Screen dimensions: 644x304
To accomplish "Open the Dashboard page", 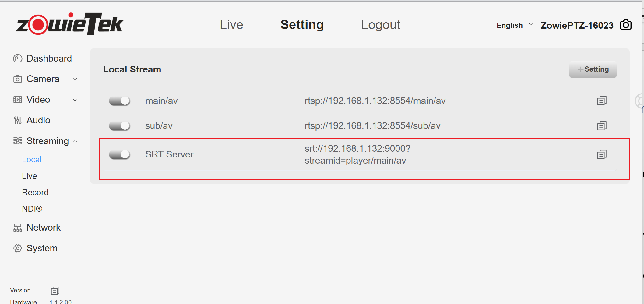I will [x=49, y=58].
